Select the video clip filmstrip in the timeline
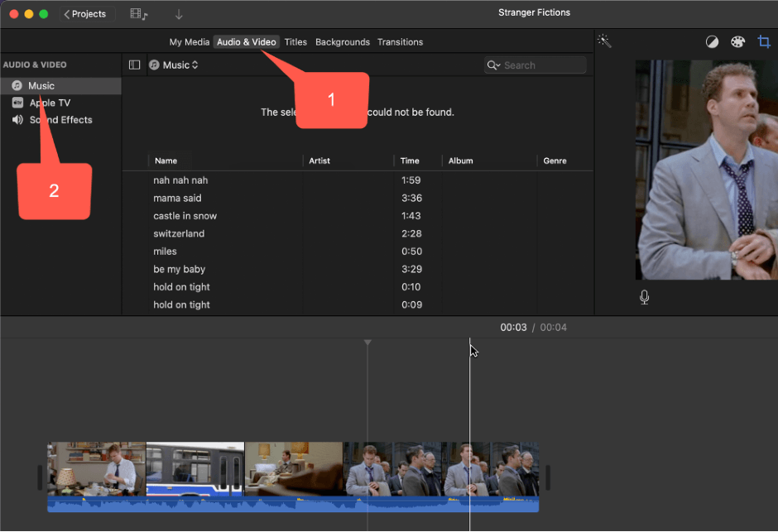The image size is (778, 532). pos(293,469)
